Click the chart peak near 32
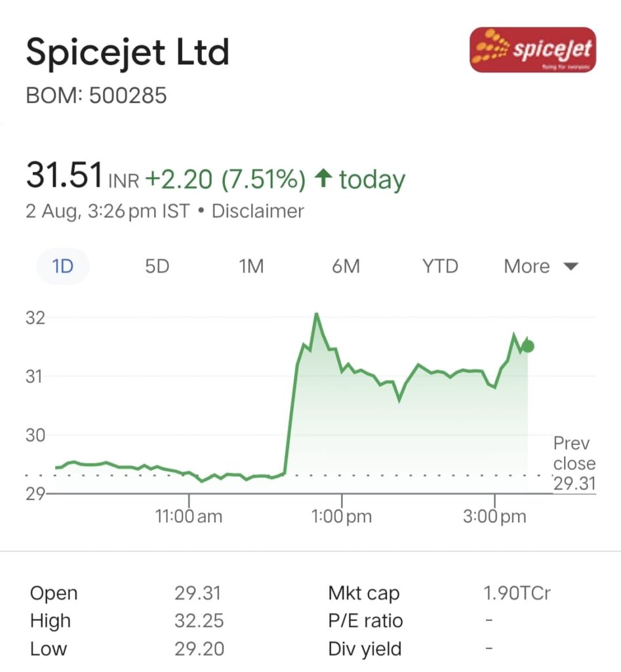 tap(317, 314)
